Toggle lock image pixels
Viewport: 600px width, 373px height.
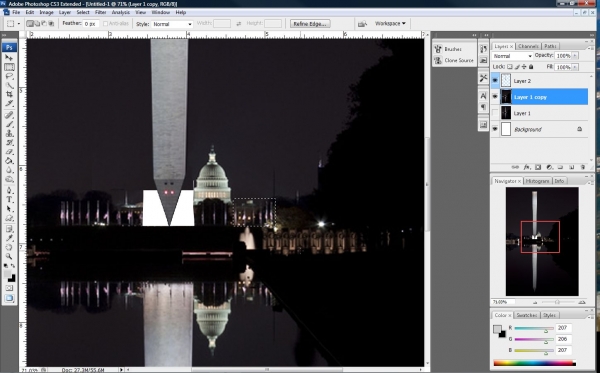click(517, 67)
